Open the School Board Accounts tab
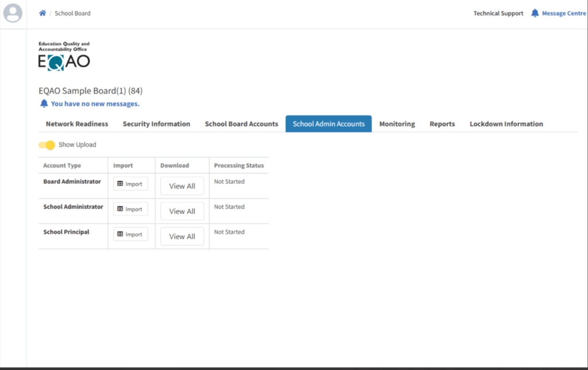 pyautogui.click(x=241, y=124)
